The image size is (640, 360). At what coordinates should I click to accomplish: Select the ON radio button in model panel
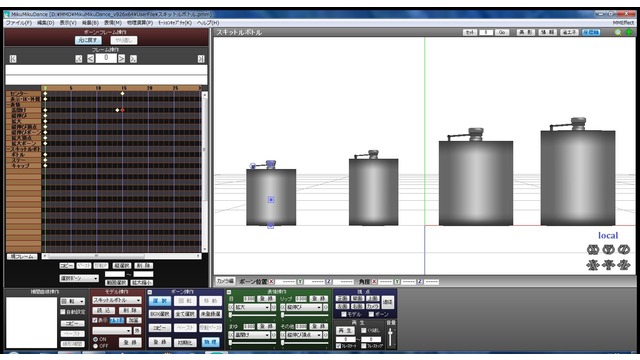click(x=95, y=339)
